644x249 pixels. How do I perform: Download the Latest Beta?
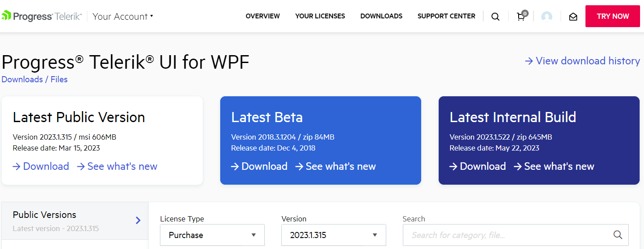(x=260, y=166)
